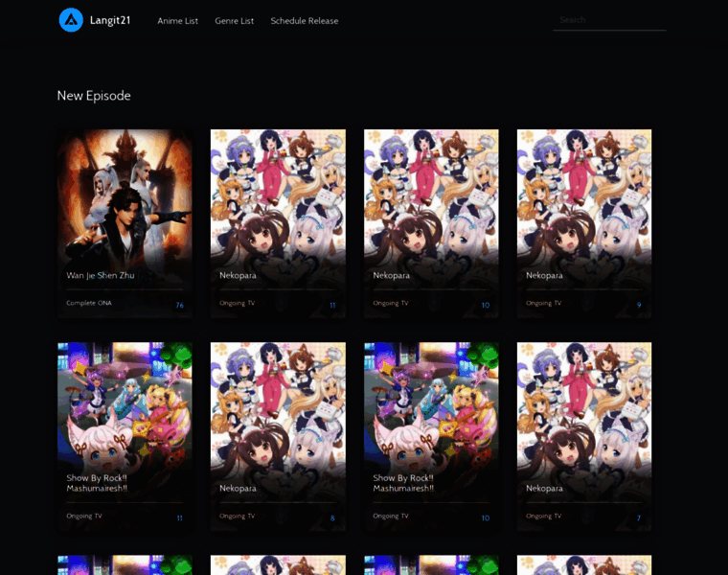Select episode number 76 of Wan Jie Shen Zhu
Viewport: 728px width, 575px height.
pyautogui.click(x=180, y=305)
